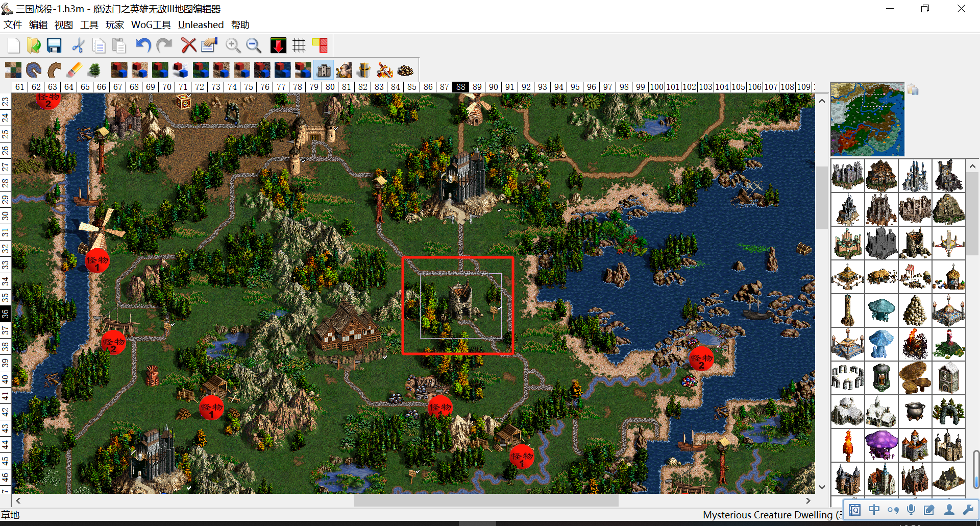
Task: Open object properties with the hand icon
Action: (x=209, y=45)
